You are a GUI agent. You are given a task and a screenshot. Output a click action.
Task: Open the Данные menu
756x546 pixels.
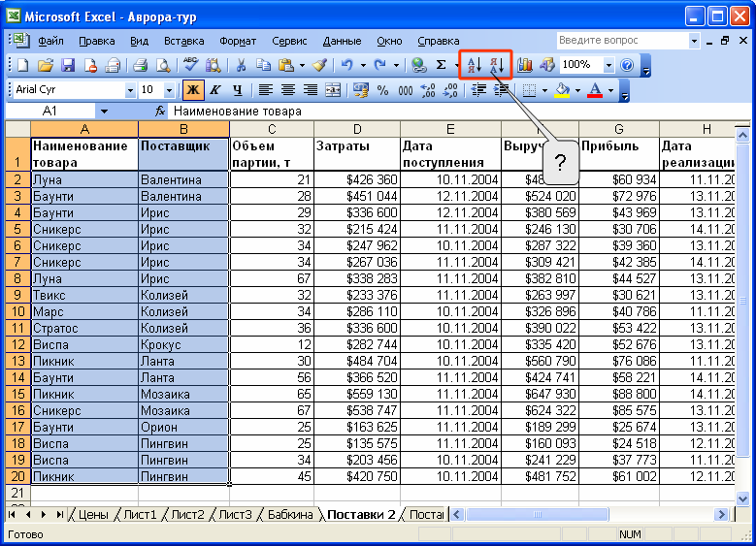pyautogui.click(x=342, y=41)
